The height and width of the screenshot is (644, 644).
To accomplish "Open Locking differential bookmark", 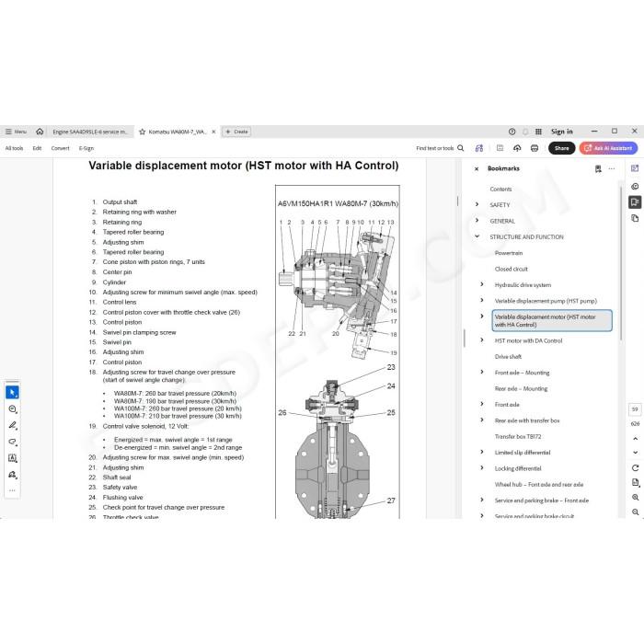I will coord(518,468).
